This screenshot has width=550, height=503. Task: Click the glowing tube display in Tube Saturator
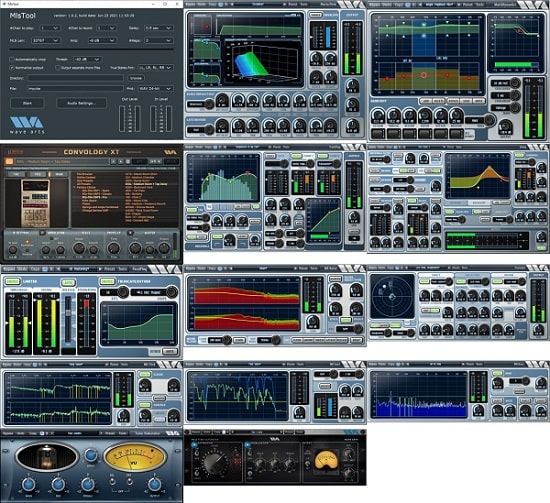tap(47, 456)
